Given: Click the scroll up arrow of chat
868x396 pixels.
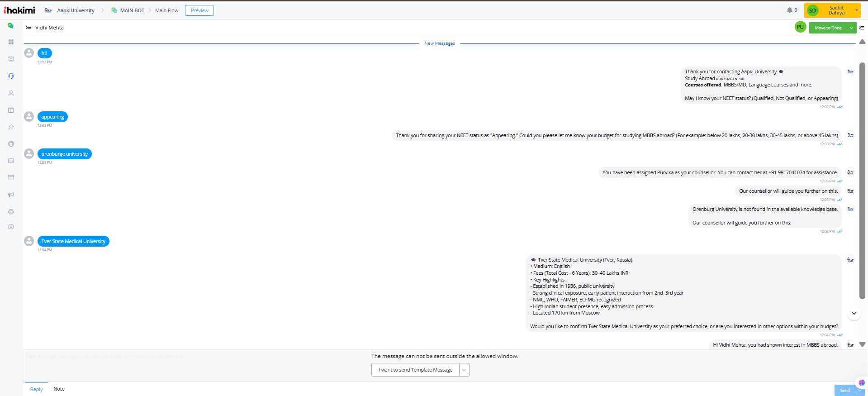Looking at the screenshot, I should 862,42.
